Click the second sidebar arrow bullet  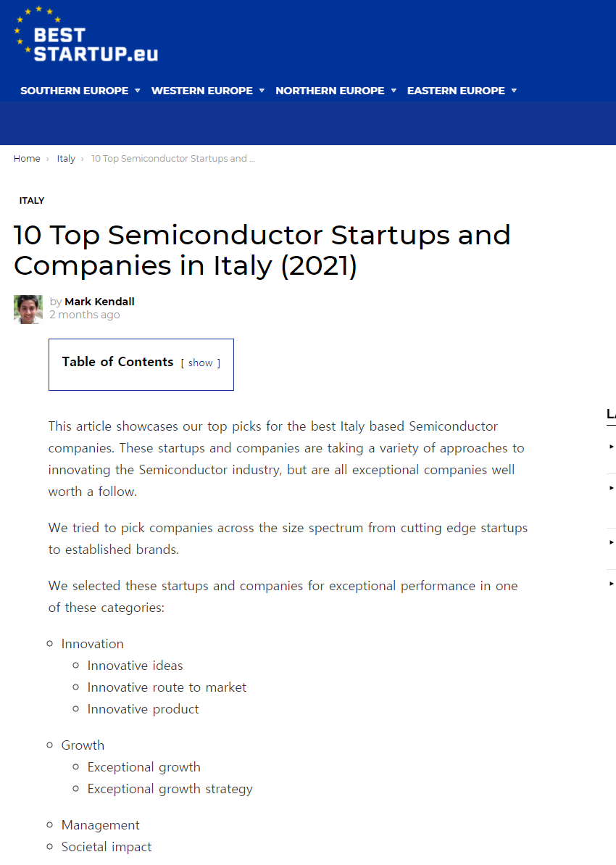point(611,488)
